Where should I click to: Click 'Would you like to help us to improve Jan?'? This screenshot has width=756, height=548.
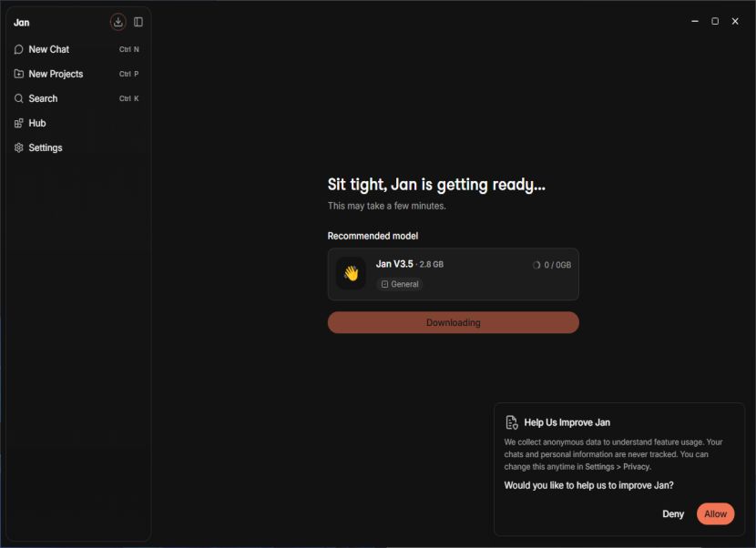(588, 485)
